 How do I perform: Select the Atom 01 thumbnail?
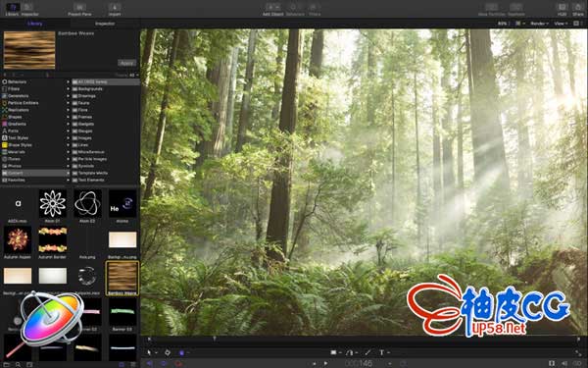pos(53,204)
